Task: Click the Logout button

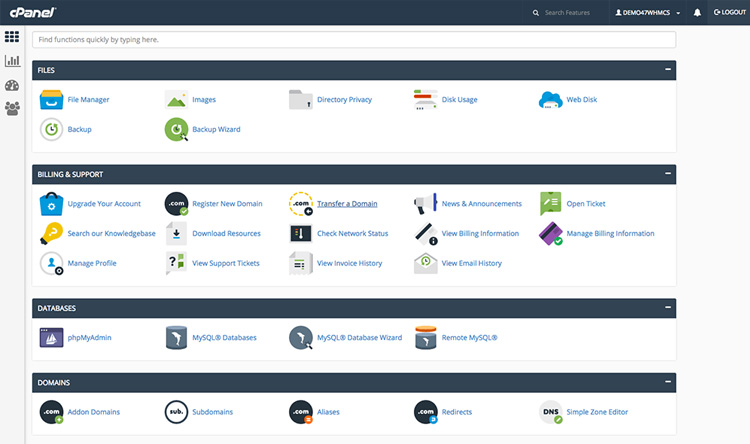Action: tap(730, 12)
